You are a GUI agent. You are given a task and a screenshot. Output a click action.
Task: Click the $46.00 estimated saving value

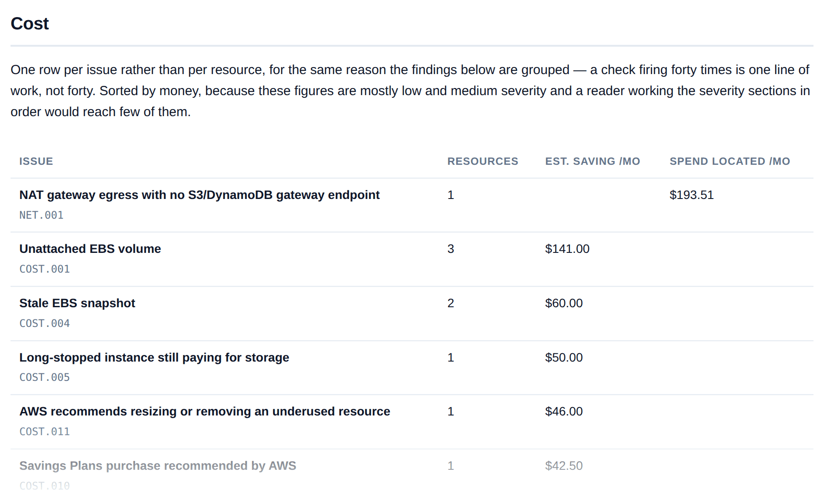pos(564,412)
